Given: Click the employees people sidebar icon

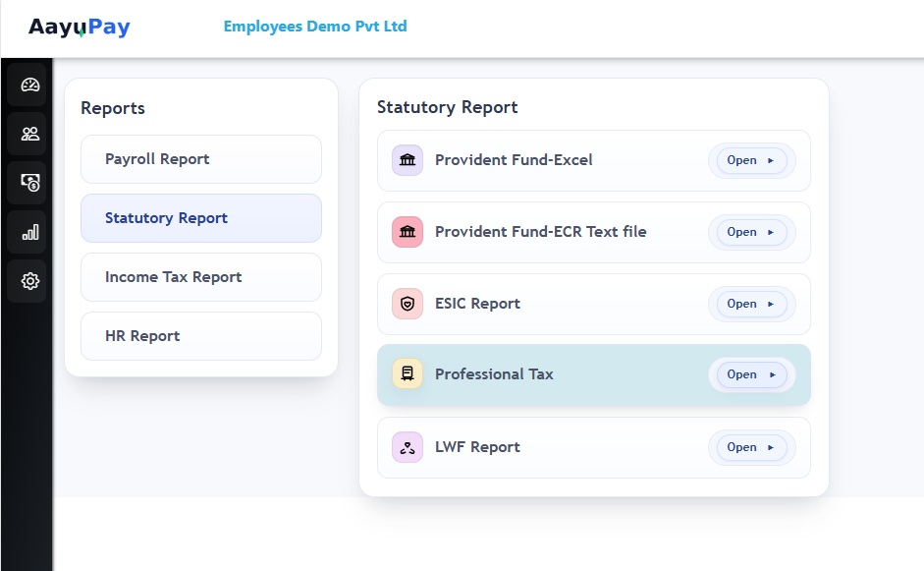Looking at the screenshot, I should click(30, 134).
